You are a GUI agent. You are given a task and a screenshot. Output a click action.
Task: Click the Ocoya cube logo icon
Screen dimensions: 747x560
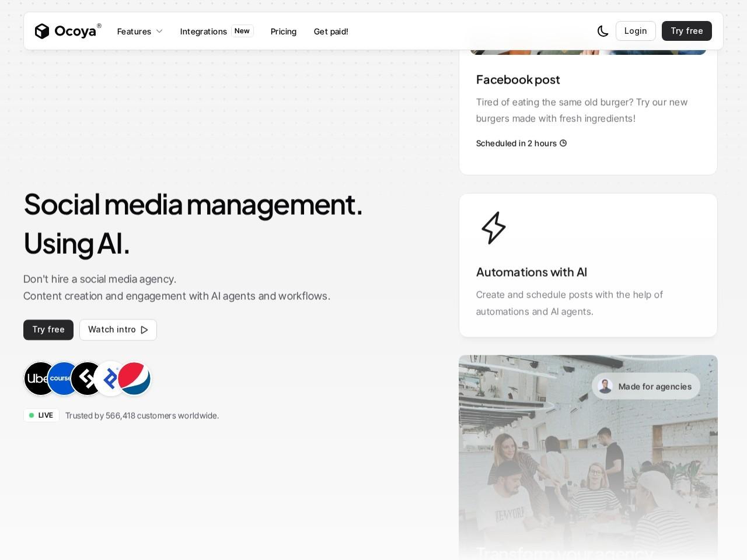tap(42, 31)
